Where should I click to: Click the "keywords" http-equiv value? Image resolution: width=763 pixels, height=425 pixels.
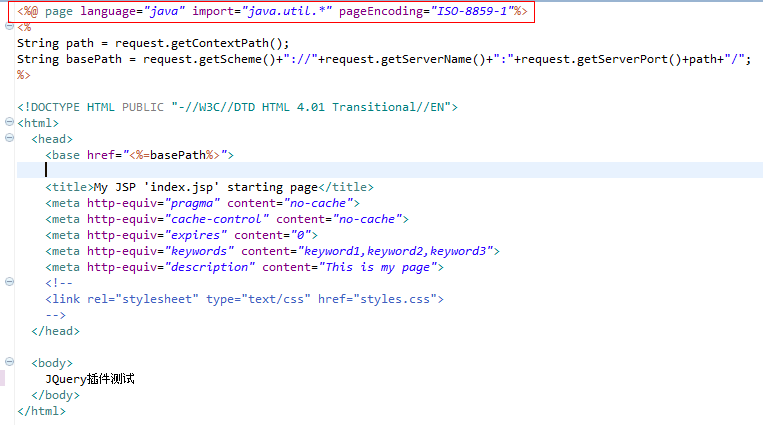pyautogui.click(x=199, y=251)
